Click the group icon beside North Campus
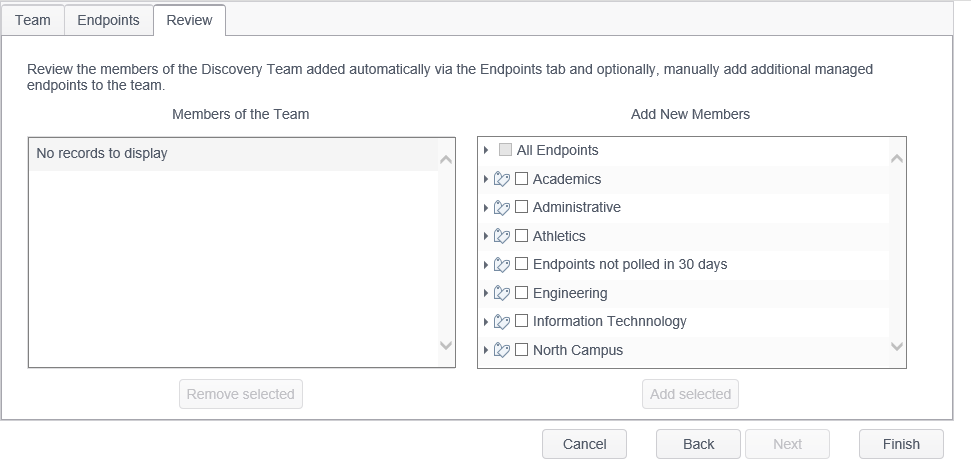The height and width of the screenshot is (471, 971). click(x=502, y=351)
